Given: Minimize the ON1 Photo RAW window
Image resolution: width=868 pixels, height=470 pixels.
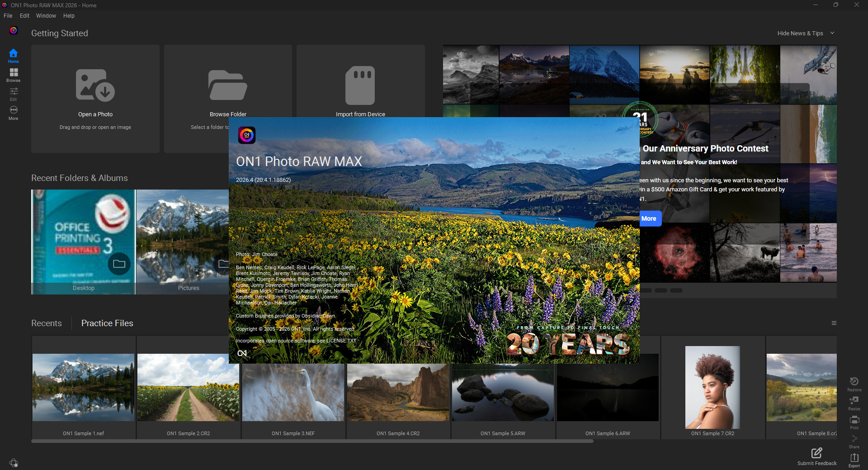Looking at the screenshot, I should [x=816, y=5].
